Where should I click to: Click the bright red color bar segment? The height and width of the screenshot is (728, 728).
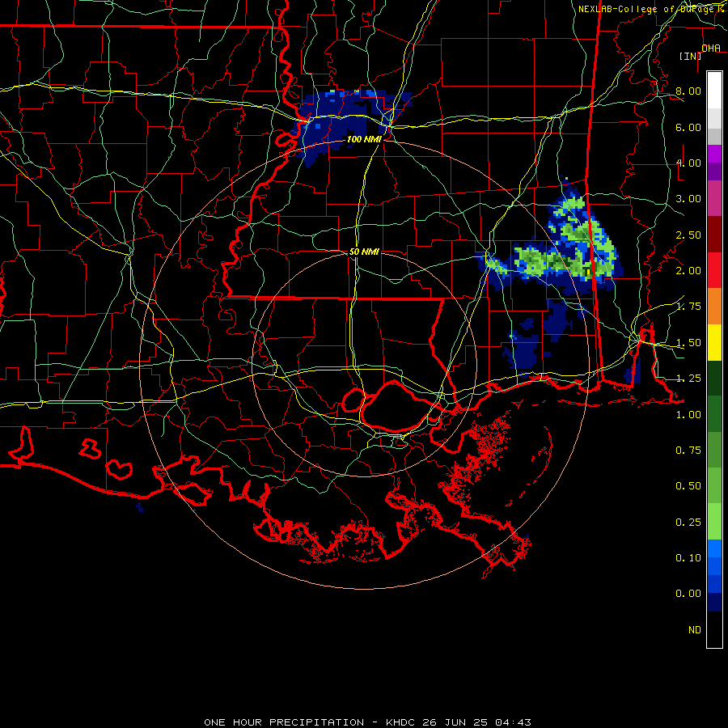pyautogui.click(x=714, y=270)
